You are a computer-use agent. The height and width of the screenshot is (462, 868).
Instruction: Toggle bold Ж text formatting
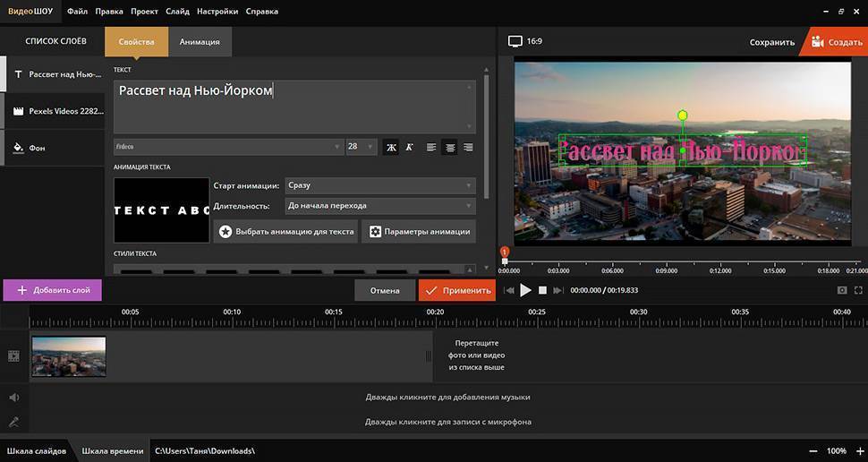click(x=390, y=147)
